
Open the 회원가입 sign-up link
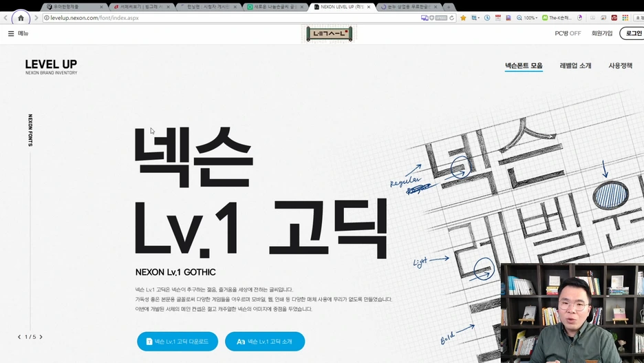tap(602, 33)
